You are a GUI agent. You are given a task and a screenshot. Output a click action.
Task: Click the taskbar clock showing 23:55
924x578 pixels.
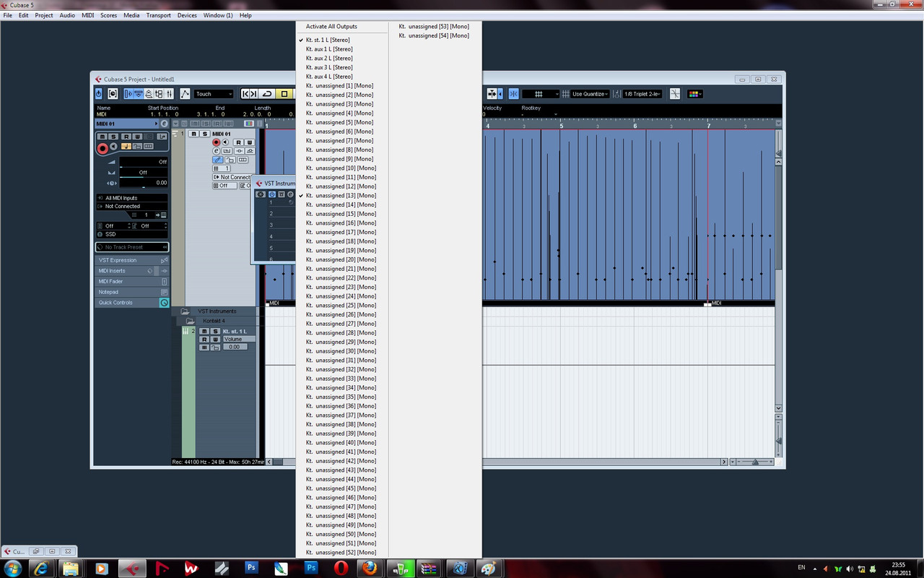click(x=898, y=568)
